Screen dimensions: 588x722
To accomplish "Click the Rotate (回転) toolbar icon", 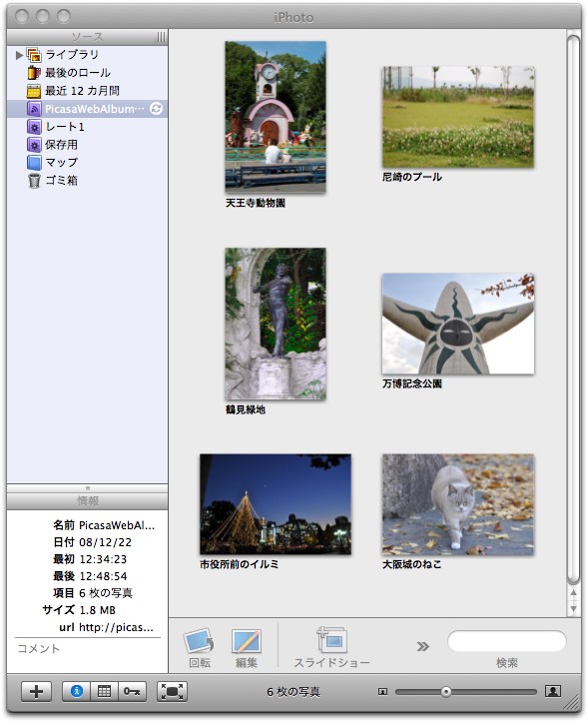I will pyautogui.click(x=199, y=640).
